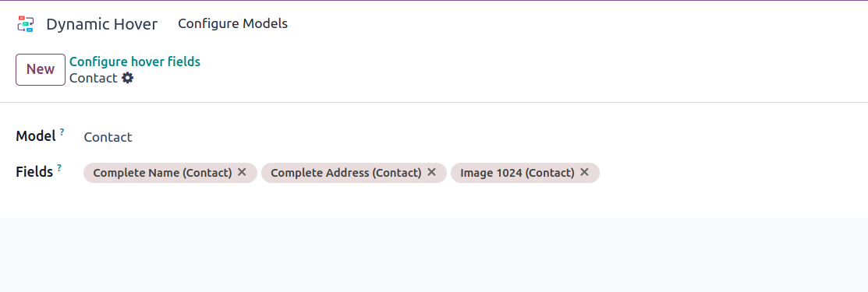
Task: Remove the Image 1024 (Contact) tag
Action: pos(585,172)
